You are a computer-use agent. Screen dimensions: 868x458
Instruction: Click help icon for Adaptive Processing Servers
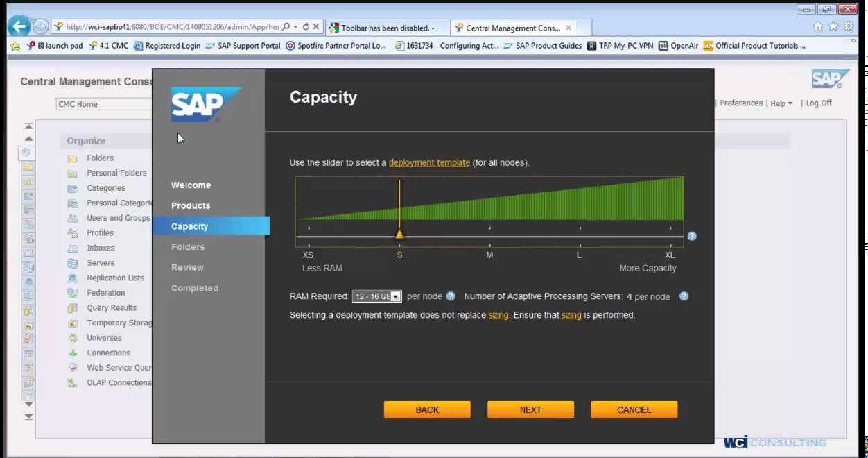684,296
